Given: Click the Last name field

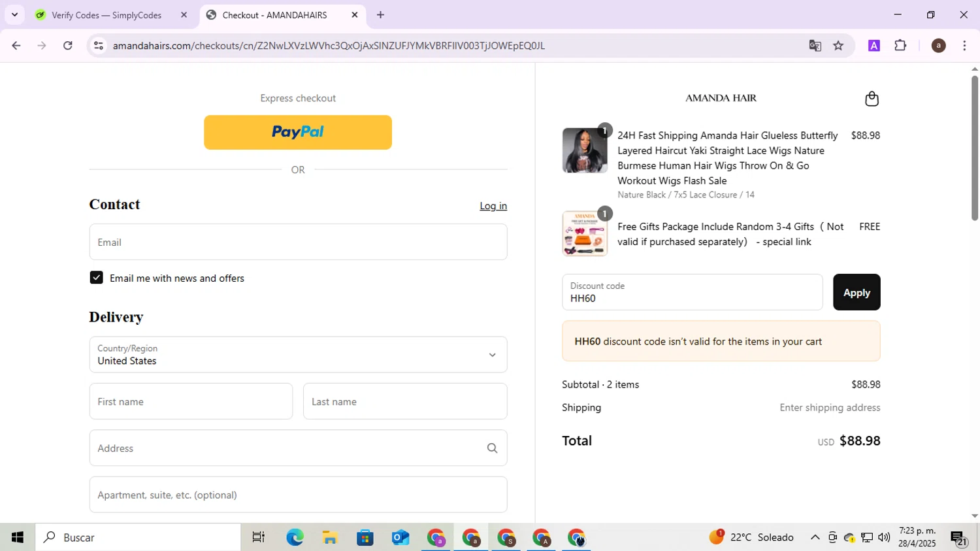Looking at the screenshot, I should [405, 401].
